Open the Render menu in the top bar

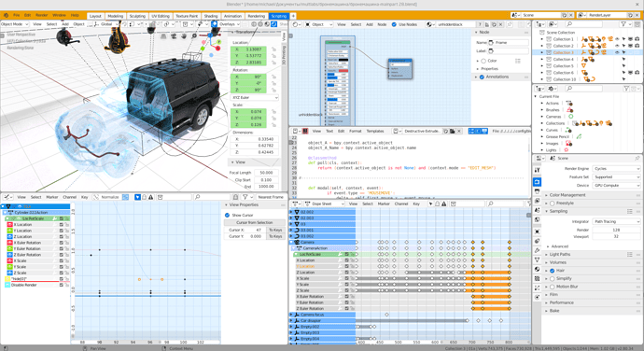[41, 15]
